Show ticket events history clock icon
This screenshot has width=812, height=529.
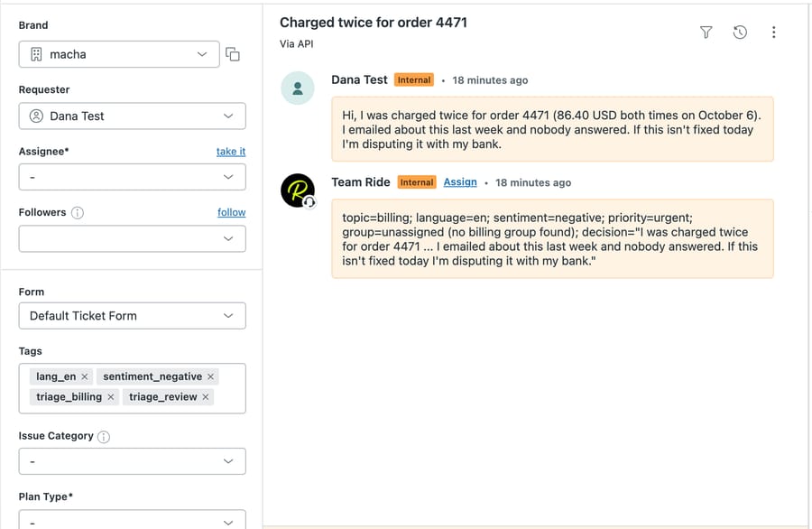point(740,32)
